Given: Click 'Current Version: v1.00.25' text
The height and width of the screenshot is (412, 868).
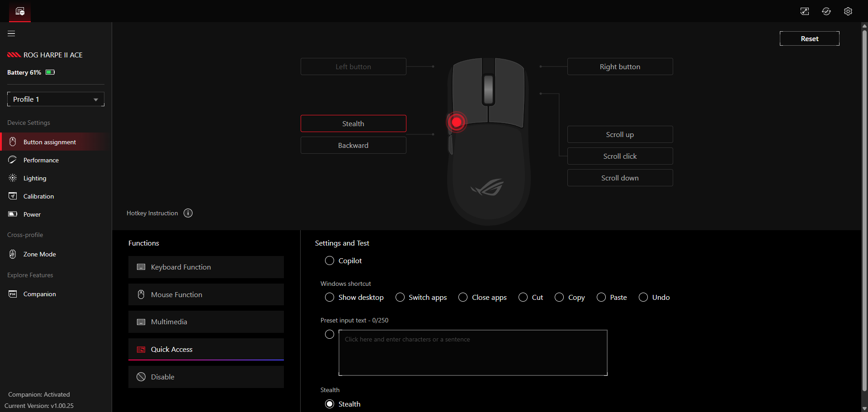Looking at the screenshot, I should (39, 406).
